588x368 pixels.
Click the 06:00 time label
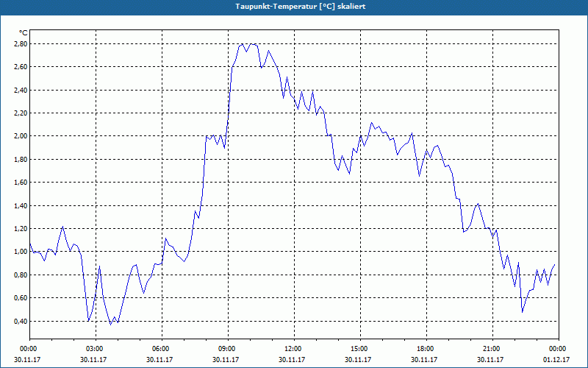162,349
